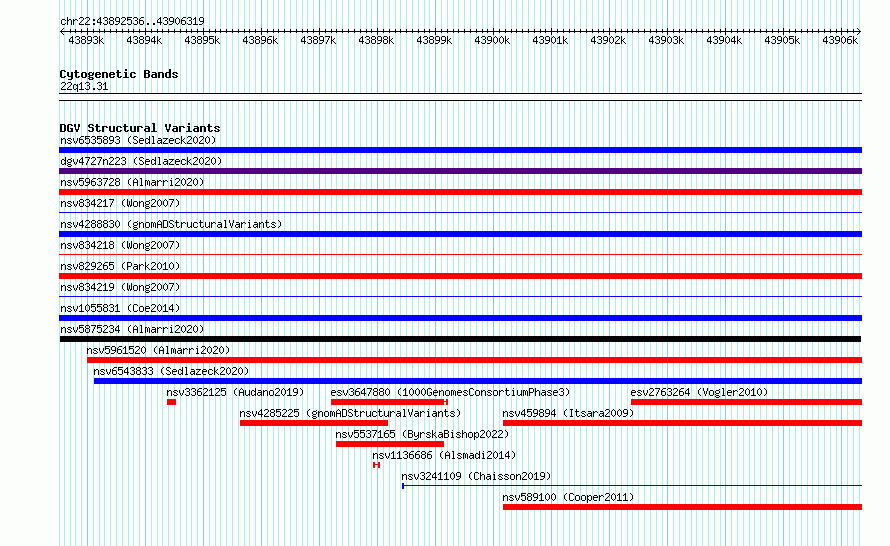Click ruler position 43898k
The image size is (890, 546).
point(376,41)
